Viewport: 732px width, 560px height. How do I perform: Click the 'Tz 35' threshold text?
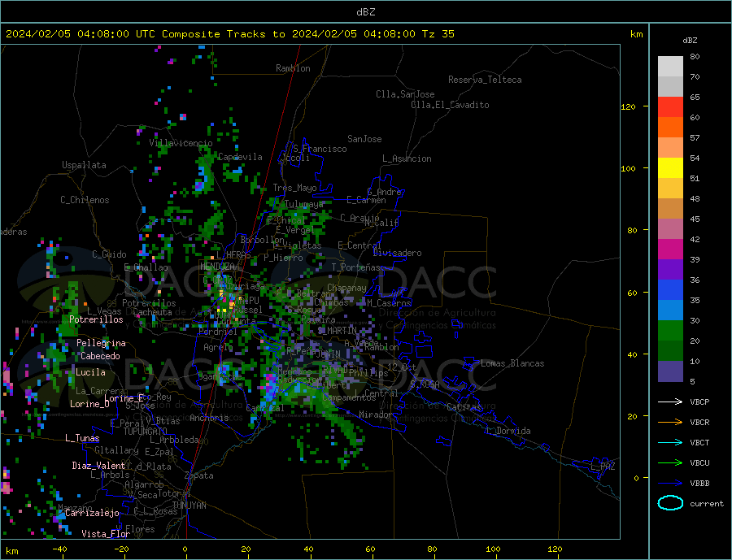coord(438,34)
